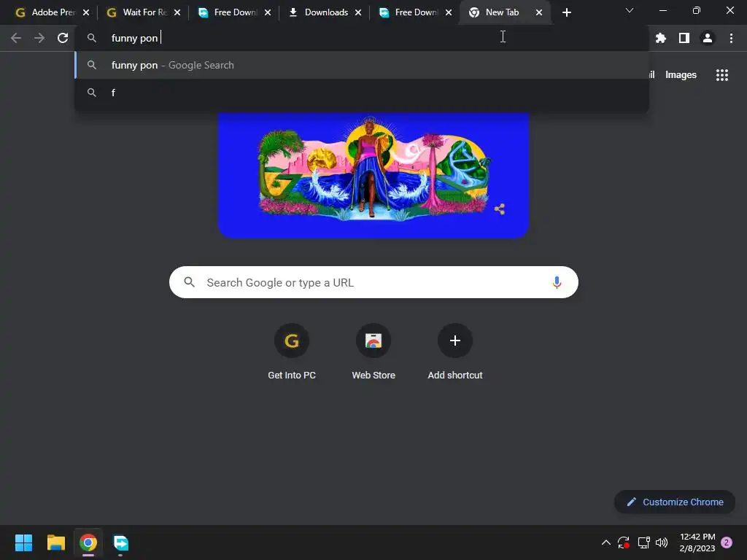
Task: Go back to the previous page
Action: [x=16, y=38]
